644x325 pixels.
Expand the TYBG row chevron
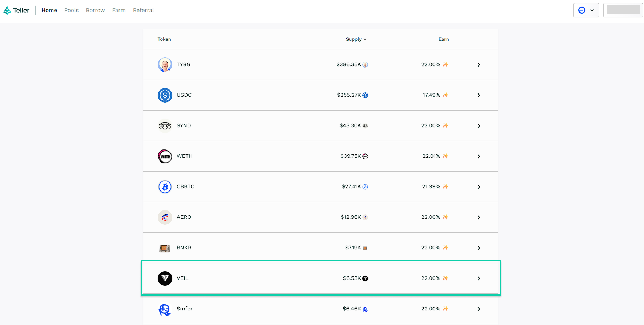[x=479, y=65]
